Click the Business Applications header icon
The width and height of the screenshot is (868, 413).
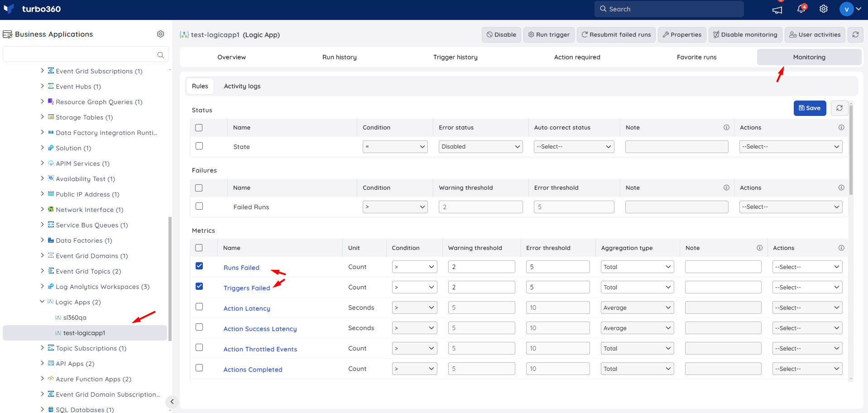click(8, 34)
